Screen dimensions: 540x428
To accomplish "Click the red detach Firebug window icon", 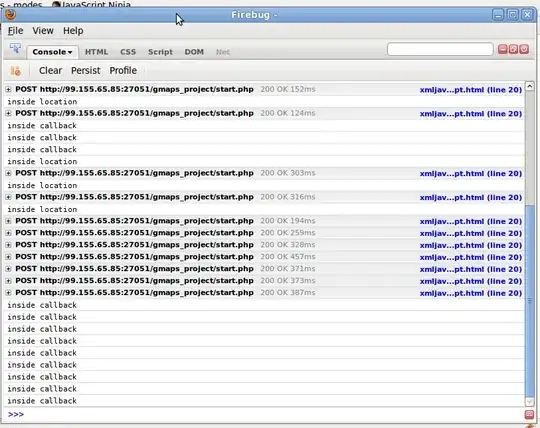I will [513, 49].
